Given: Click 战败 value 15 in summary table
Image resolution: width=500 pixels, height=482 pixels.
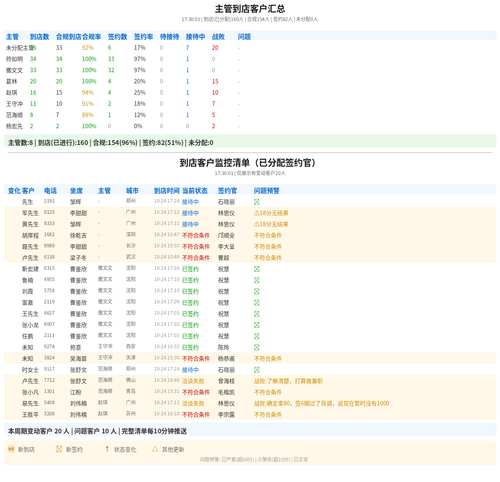Looking at the screenshot, I should point(215,81).
